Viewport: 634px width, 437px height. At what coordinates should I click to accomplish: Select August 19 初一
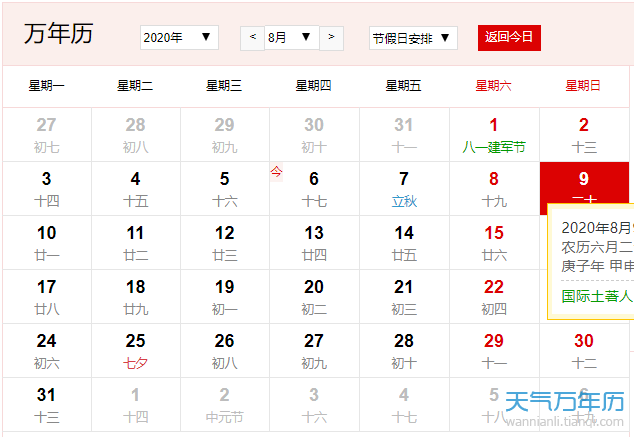tap(225, 297)
